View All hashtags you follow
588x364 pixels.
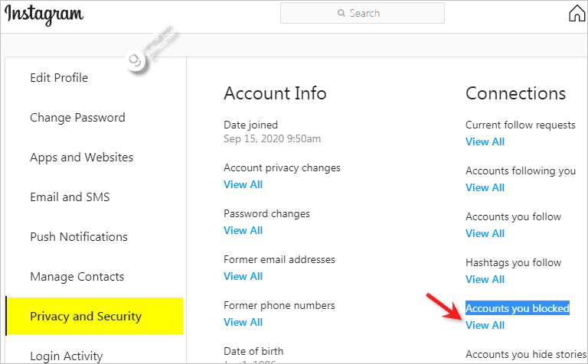[485, 279]
